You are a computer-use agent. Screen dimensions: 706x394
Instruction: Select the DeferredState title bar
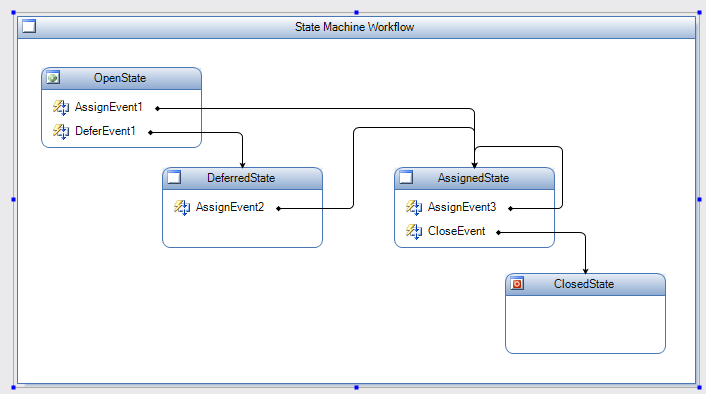point(243,178)
